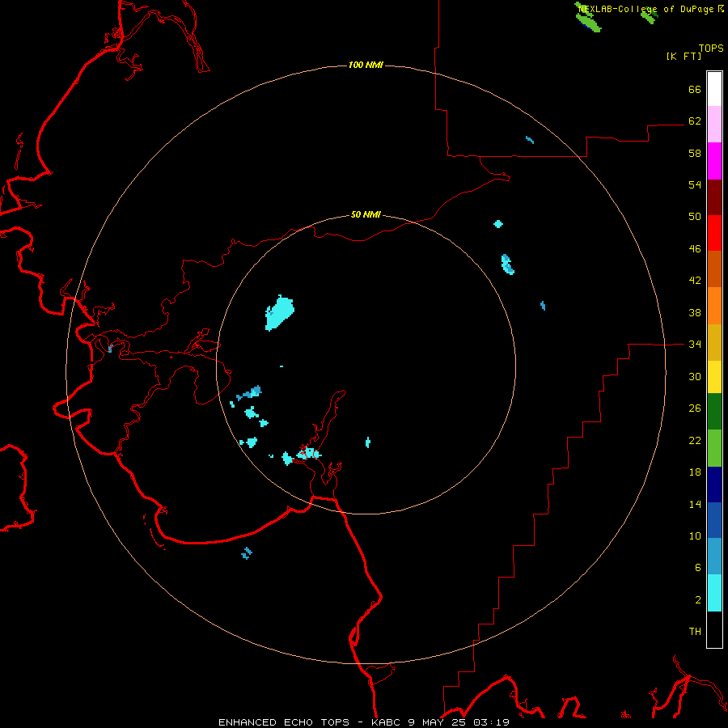Click the "2" legend value
The height and width of the screenshot is (728, 728).
click(x=698, y=600)
